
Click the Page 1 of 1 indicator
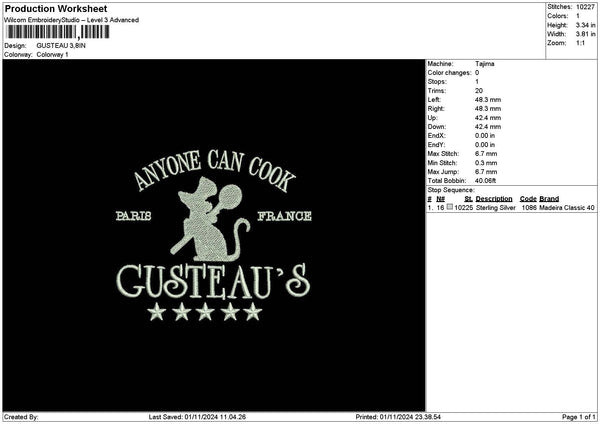click(x=579, y=417)
